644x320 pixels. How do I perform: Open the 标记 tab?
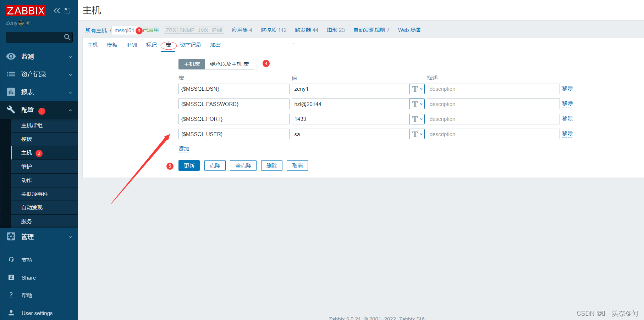coord(151,45)
